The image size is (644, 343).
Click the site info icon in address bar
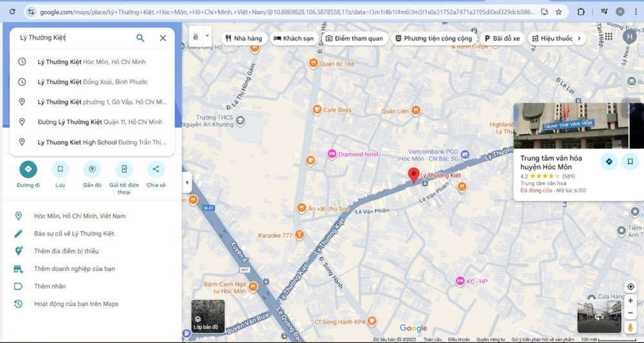pos(31,12)
